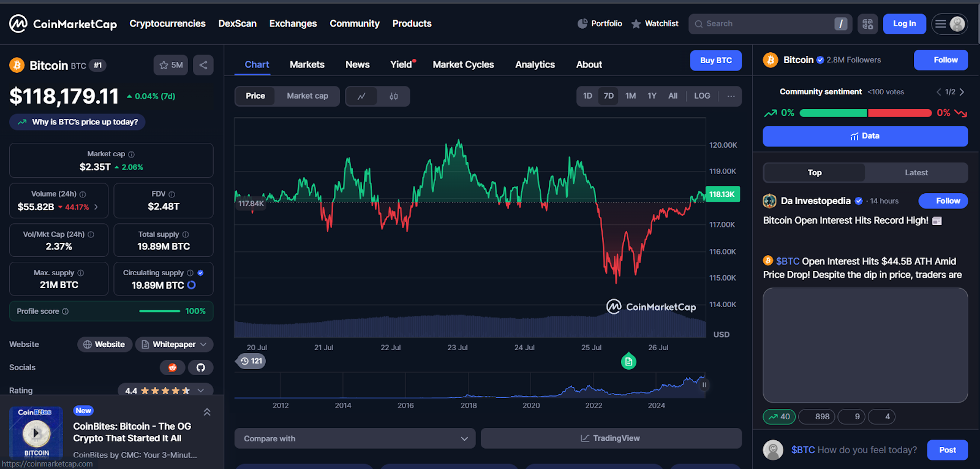Play the CoinBites Bitcoin video thumbnail

point(36,433)
